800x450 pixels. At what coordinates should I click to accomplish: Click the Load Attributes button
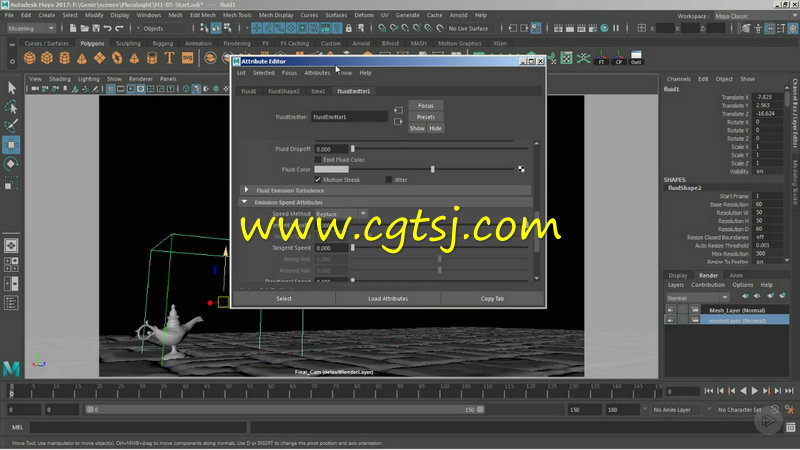388,298
